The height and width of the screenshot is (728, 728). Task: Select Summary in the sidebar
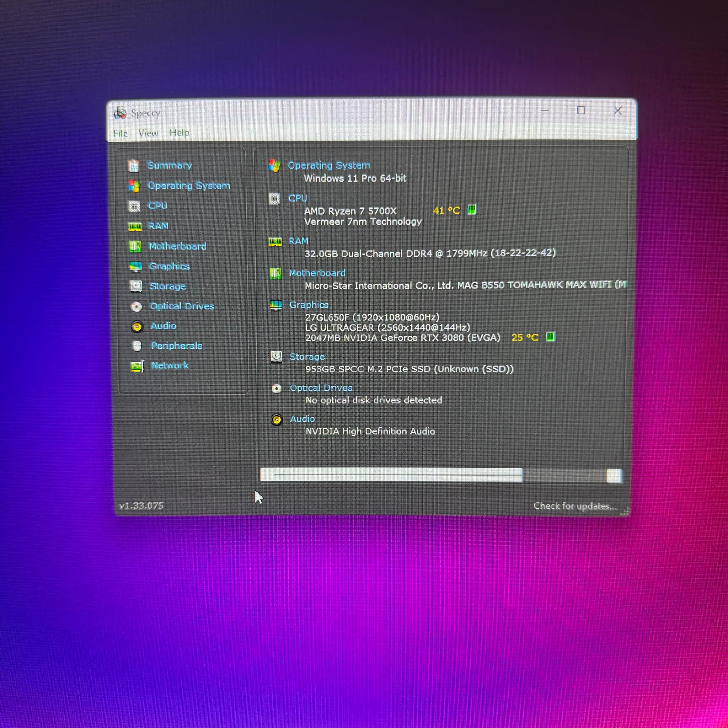[170, 165]
